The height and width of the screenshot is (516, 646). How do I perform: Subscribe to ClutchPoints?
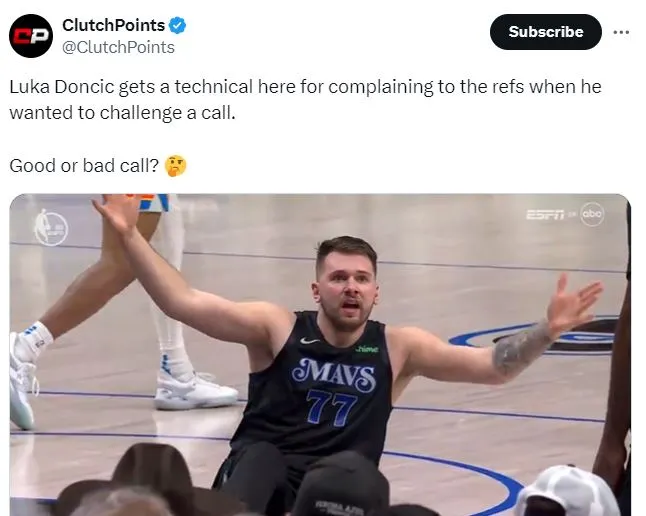click(x=545, y=32)
